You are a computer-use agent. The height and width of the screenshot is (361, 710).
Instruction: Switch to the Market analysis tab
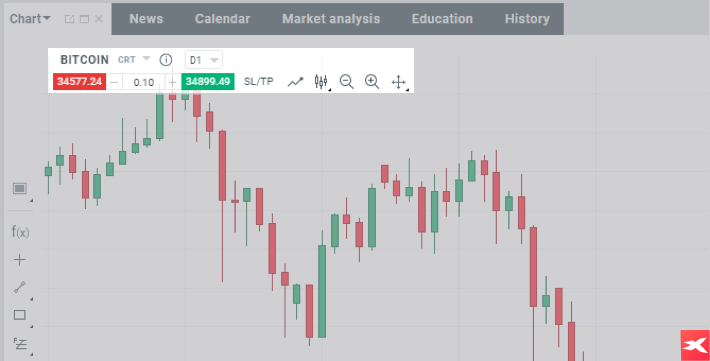tap(331, 19)
